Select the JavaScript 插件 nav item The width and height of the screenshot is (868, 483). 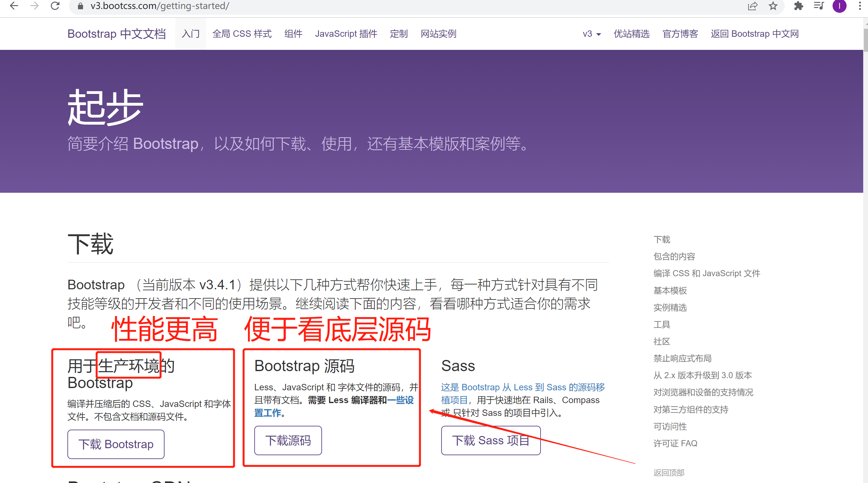coord(346,34)
